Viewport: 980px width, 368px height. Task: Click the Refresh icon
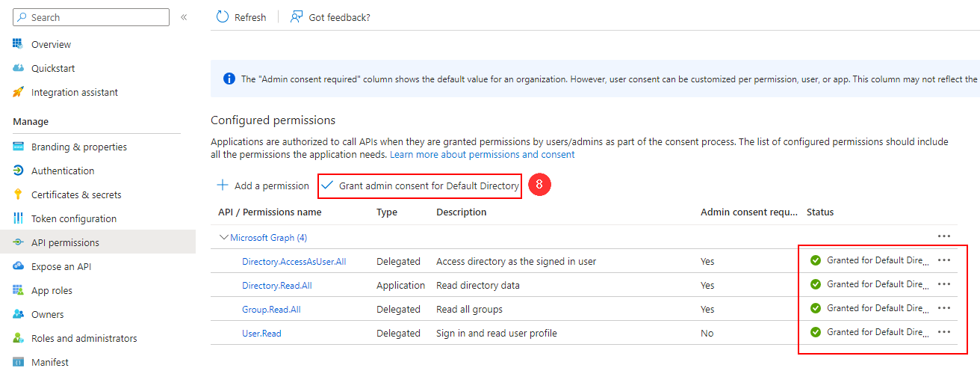point(223,17)
